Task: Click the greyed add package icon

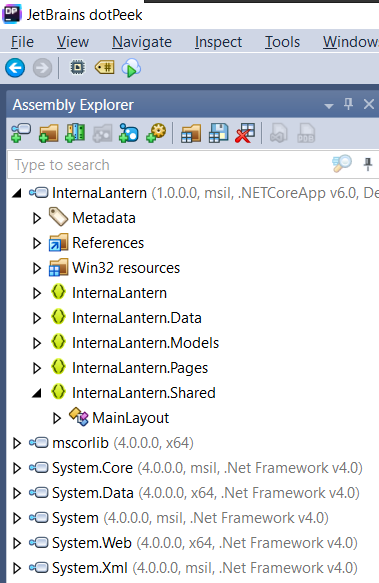Action: coord(102,133)
